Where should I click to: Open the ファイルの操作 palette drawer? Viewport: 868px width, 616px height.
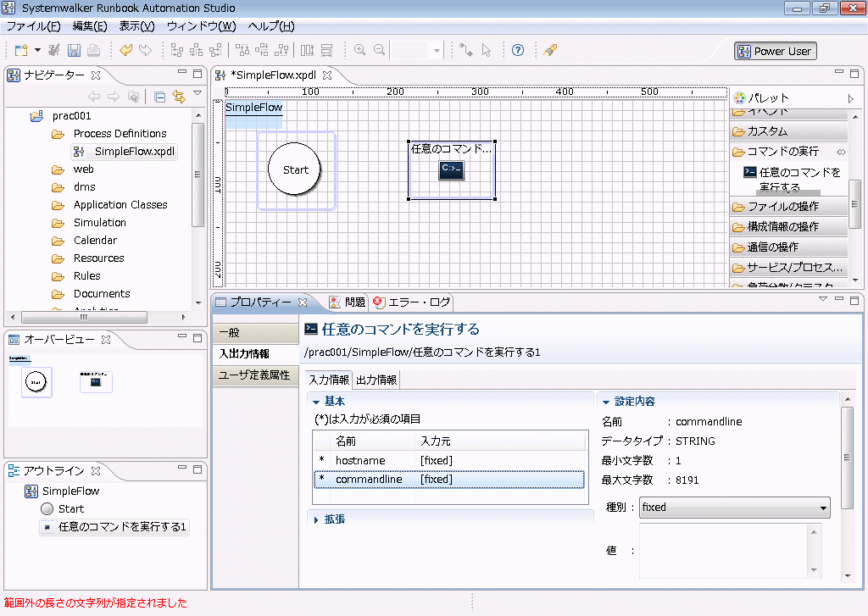(789, 207)
